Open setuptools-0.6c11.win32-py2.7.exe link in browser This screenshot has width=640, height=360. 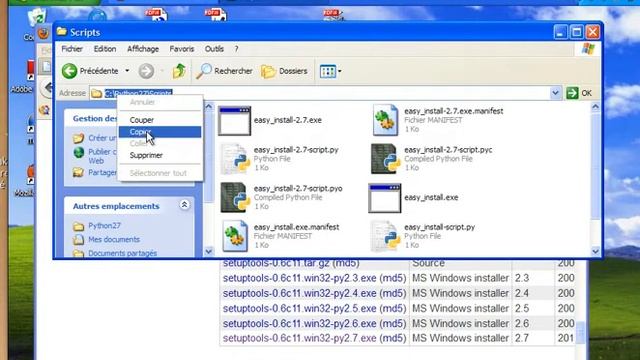click(300, 338)
